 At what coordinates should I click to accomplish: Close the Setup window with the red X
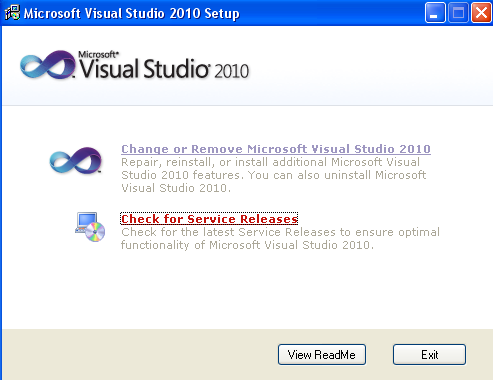click(x=481, y=13)
